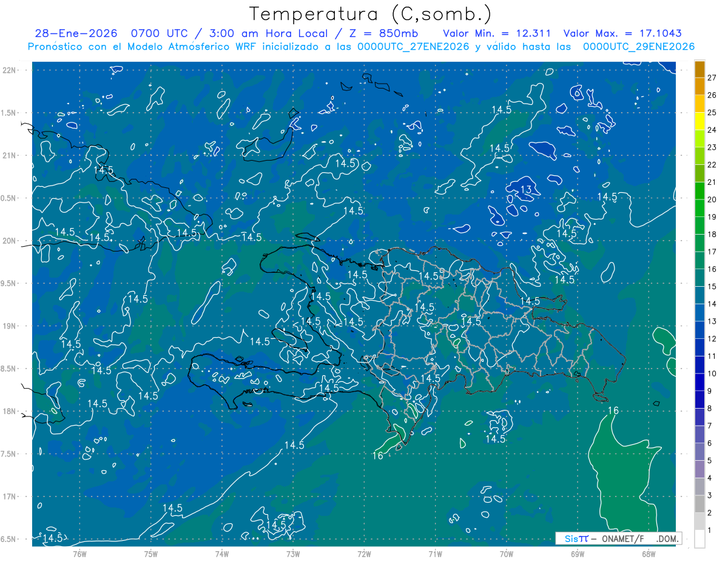This screenshot has width=728, height=562.
Task: Select the '21N' latitude label
Action: pyautogui.click(x=8, y=156)
